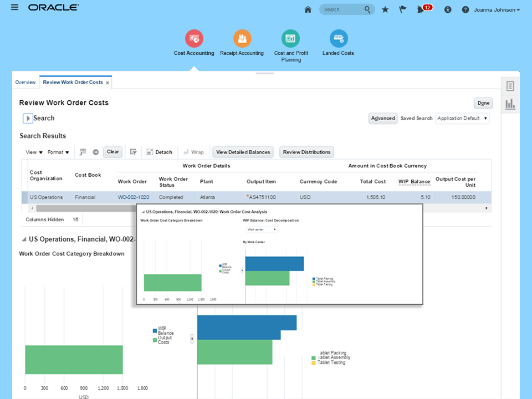Select the US Operations row handle
This screenshot has height=399, width=532.
24,197
